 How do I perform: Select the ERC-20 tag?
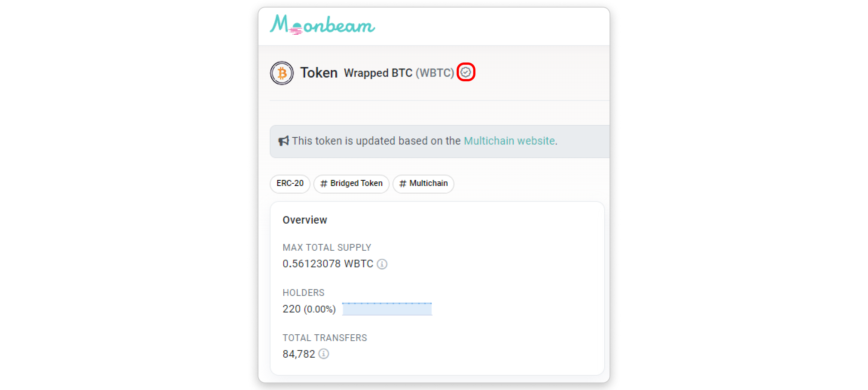(x=290, y=183)
